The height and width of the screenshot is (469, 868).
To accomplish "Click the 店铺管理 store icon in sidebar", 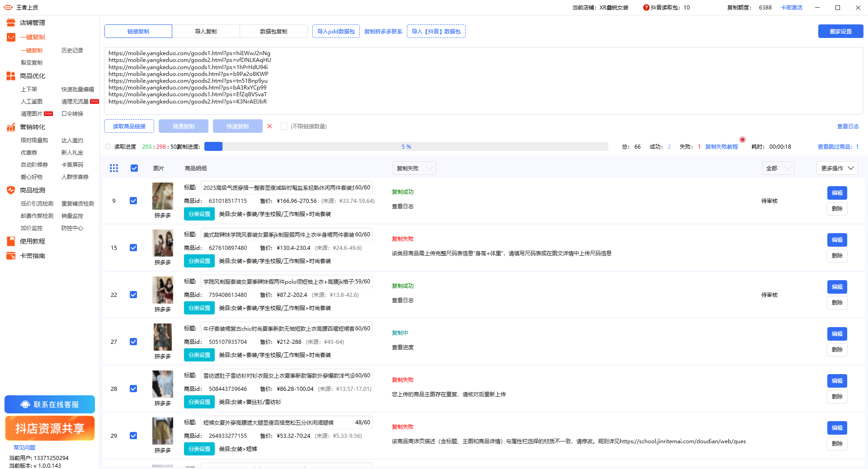I will pyautogui.click(x=11, y=23).
